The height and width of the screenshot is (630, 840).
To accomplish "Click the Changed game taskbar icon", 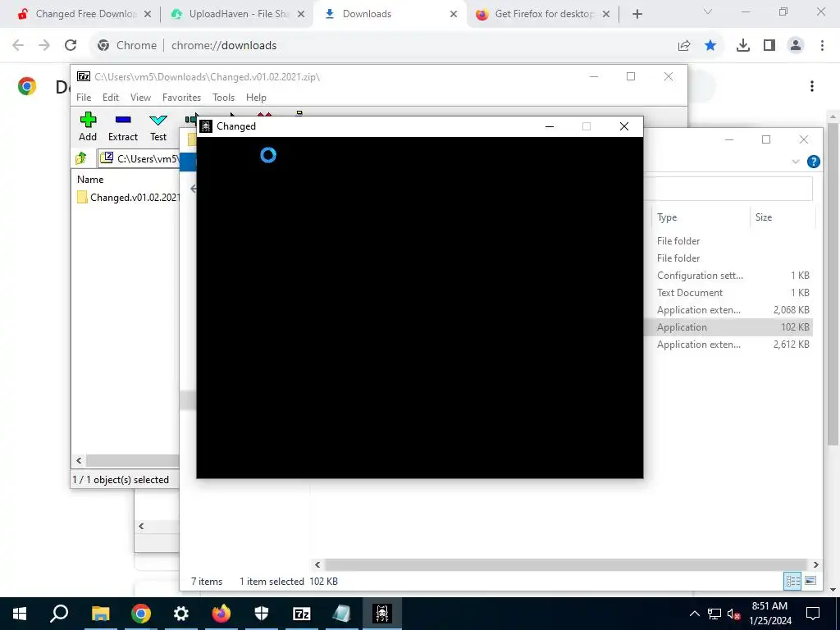I will (382, 614).
